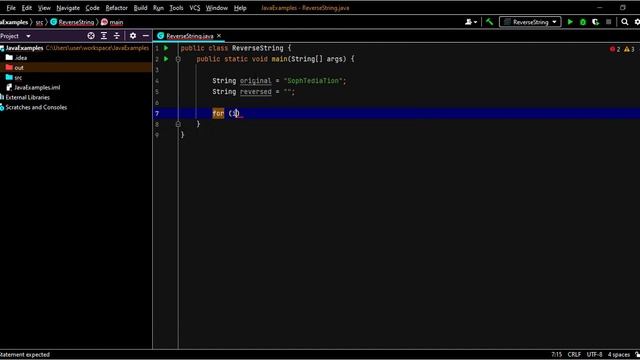Click the 'reversed' variable on line 5
Image resolution: width=640 pixels, height=360 pixels.
(256, 92)
